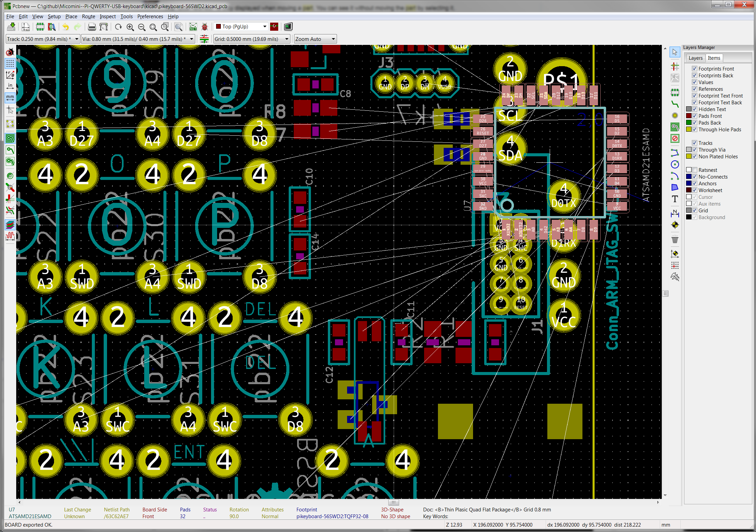Image resolution: width=756 pixels, height=532 pixels.
Task: Toggle the Hidden Text checkbox
Action: (x=695, y=109)
